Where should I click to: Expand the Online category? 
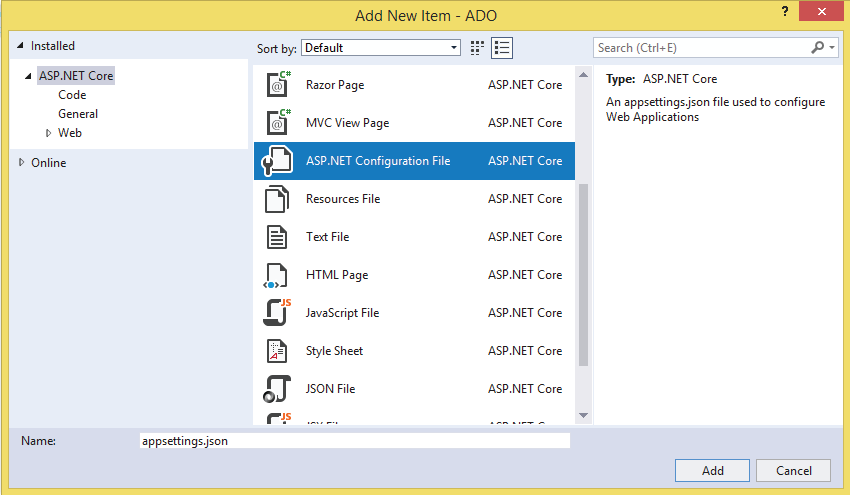(22, 162)
